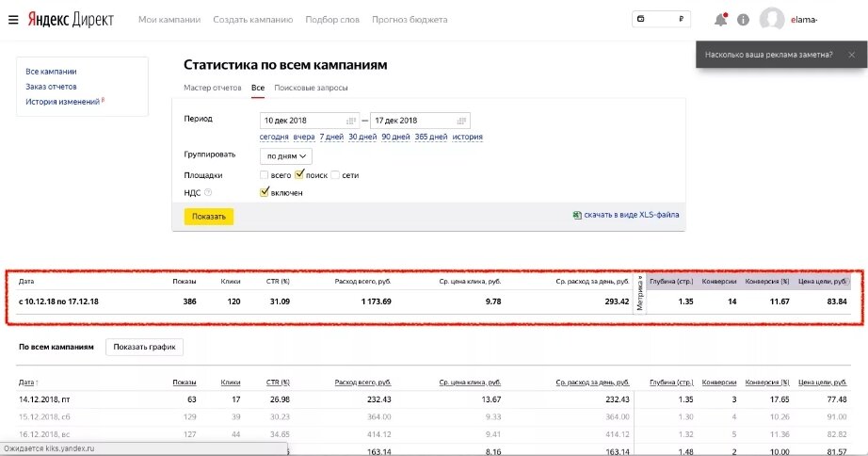The image size is (868, 456).
Task: Switch to Все tab
Action: point(258,88)
